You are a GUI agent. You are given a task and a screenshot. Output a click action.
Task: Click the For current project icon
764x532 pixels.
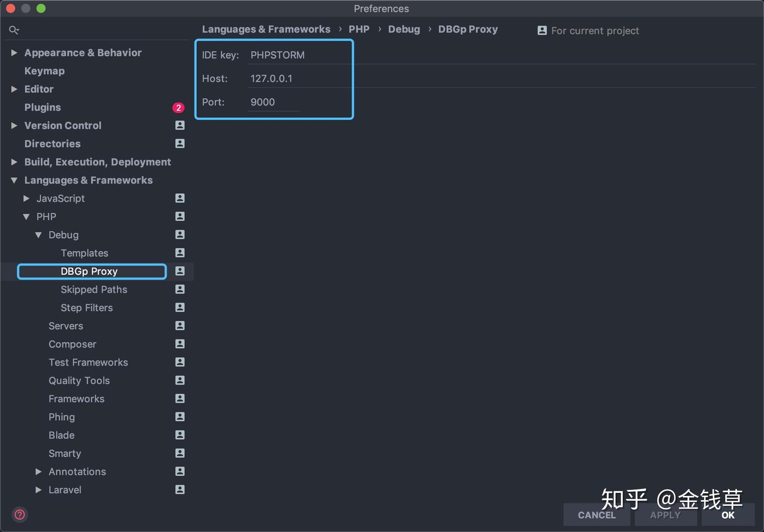(x=542, y=31)
